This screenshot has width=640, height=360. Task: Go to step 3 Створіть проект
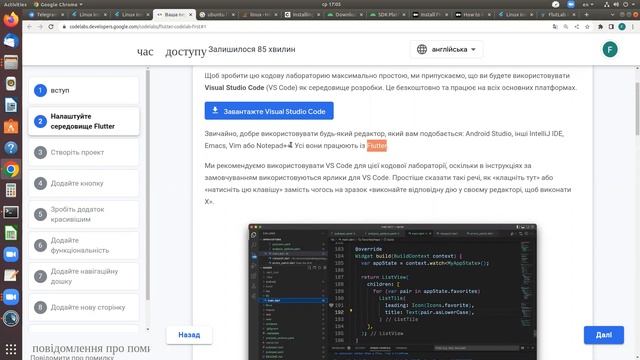click(x=84, y=152)
